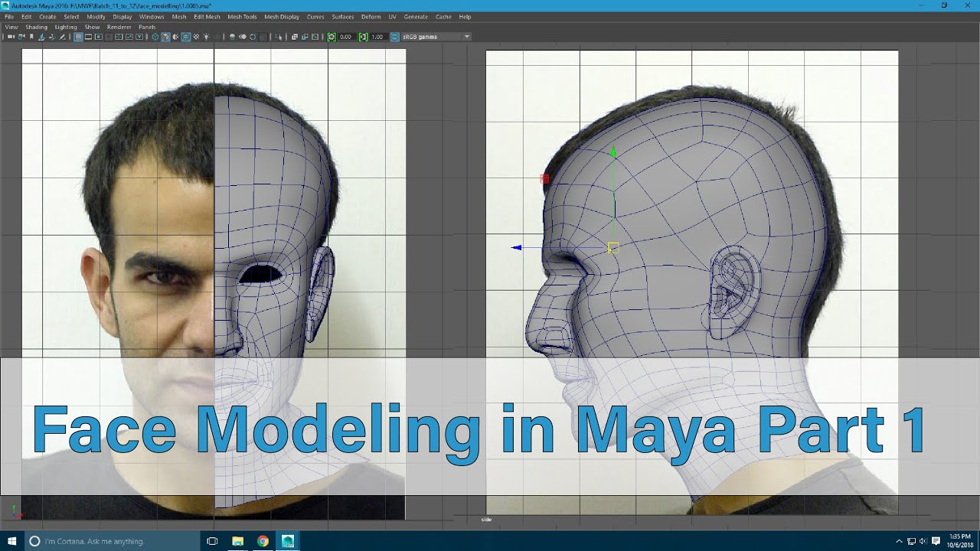Open the Deform menu
Screen dimensions: 980x551
pos(371,16)
